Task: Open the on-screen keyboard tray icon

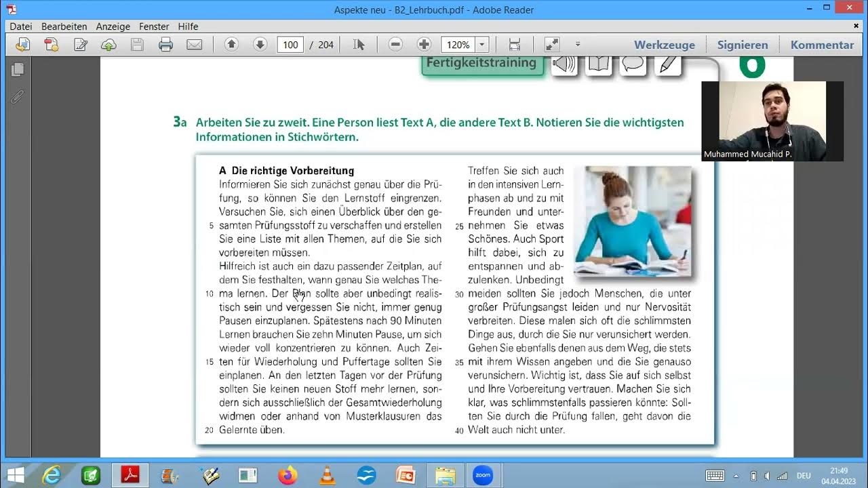Action: tap(715, 475)
